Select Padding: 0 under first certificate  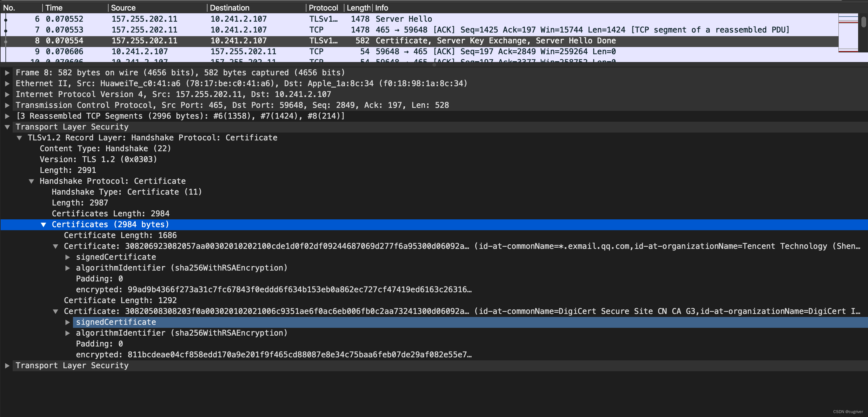click(x=100, y=279)
